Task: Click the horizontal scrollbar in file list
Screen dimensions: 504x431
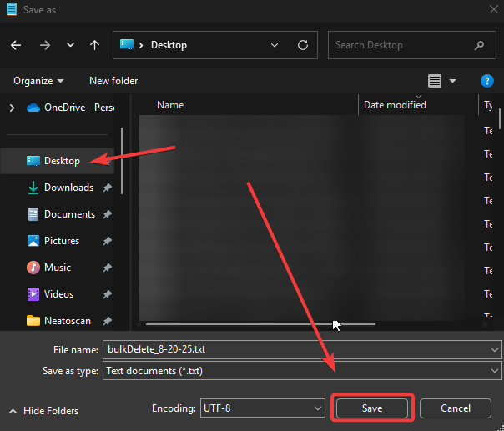Action: tap(260, 324)
